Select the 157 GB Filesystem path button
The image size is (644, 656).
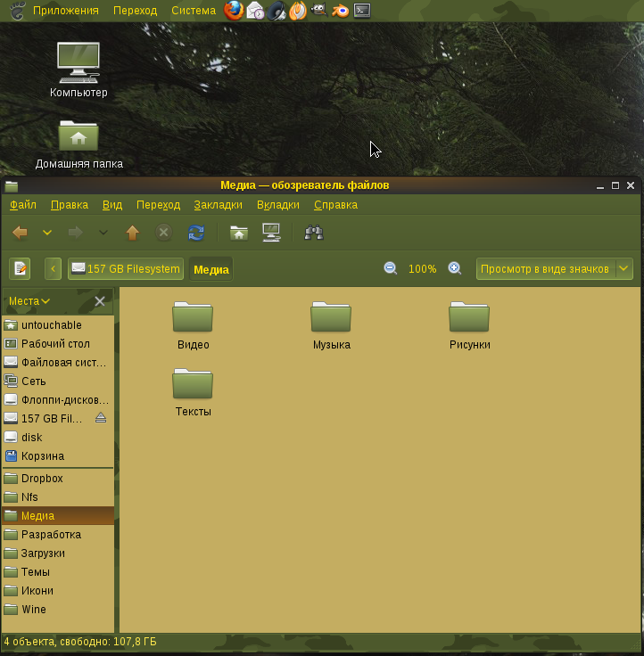click(x=126, y=268)
